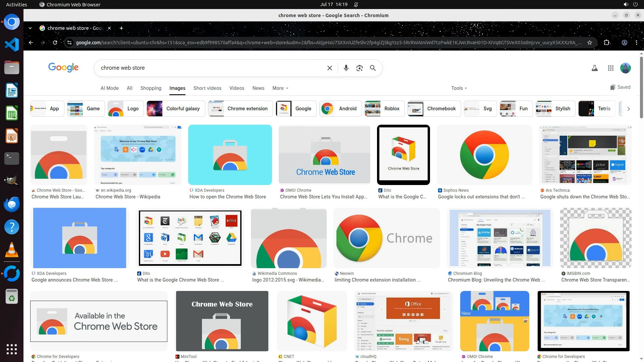The image size is (644, 362).
Task: Switch to the Videos tab
Action: tap(236, 88)
